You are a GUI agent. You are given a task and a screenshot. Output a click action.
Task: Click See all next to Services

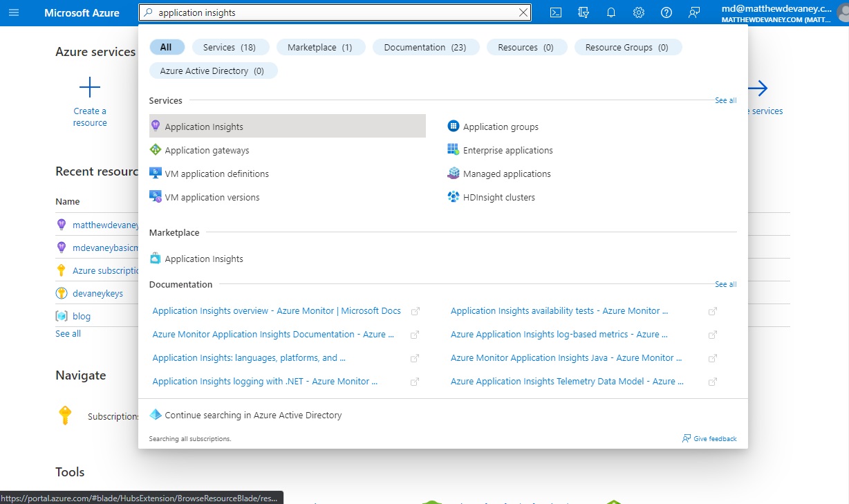point(725,100)
